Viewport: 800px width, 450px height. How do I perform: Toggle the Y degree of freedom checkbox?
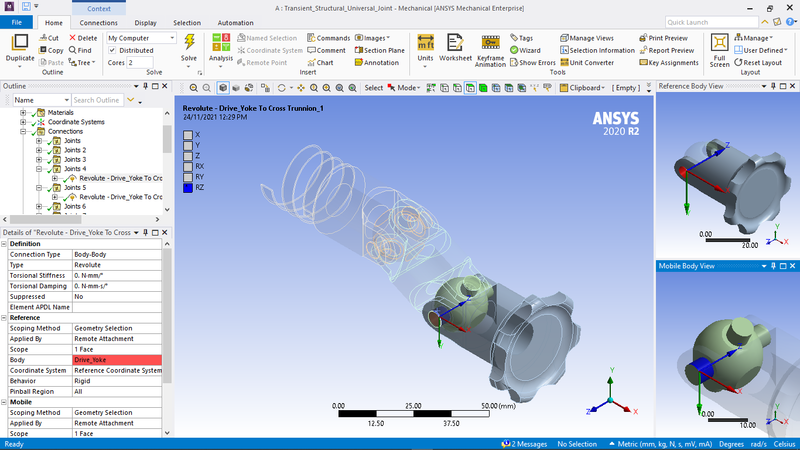[188, 145]
